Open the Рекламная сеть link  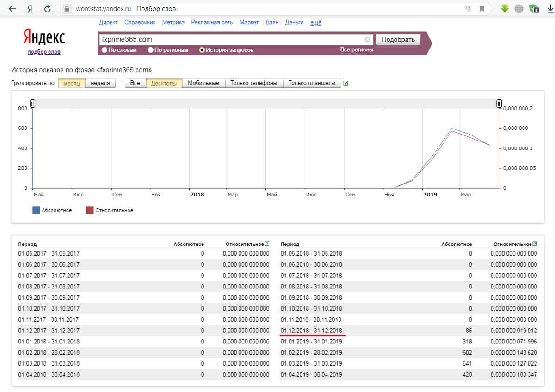tap(212, 22)
